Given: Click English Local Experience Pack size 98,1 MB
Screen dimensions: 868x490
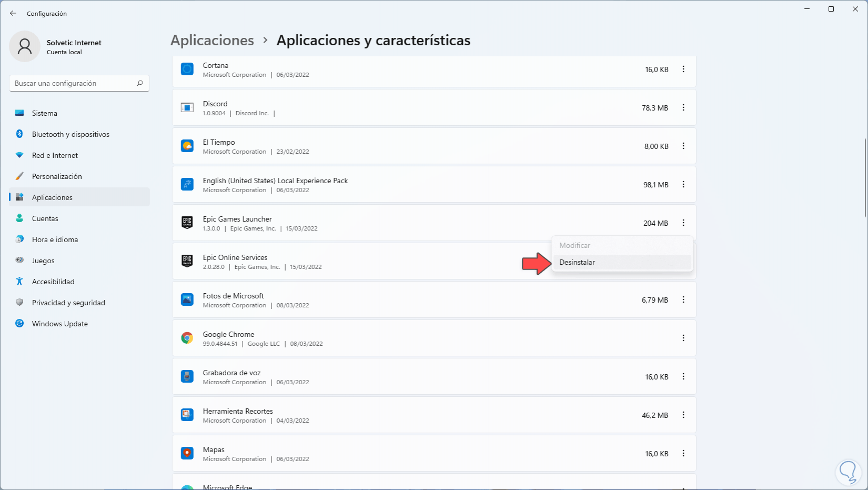Looking at the screenshot, I should pos(655,185).
